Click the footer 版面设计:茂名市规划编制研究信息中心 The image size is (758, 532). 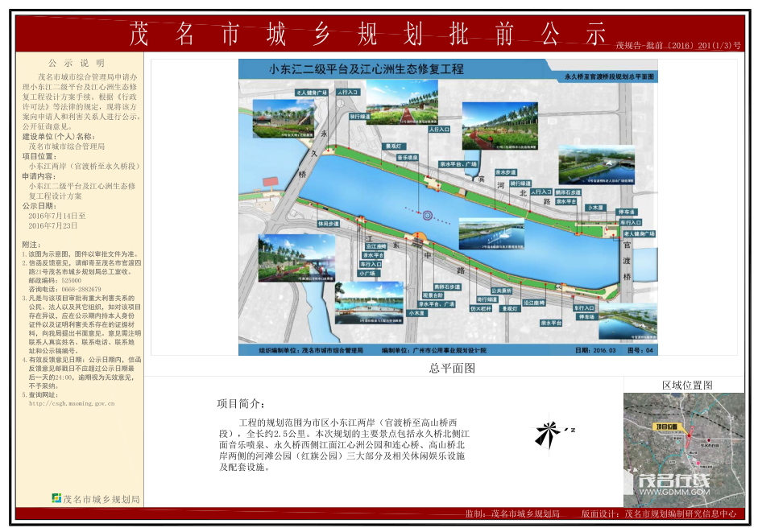point(659,513)
